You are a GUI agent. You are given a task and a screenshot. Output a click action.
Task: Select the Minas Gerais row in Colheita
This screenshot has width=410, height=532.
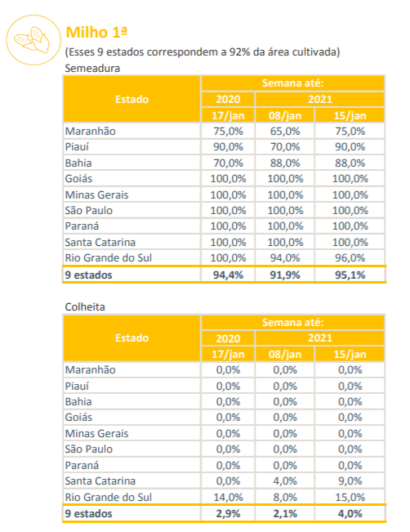(224, 433)
